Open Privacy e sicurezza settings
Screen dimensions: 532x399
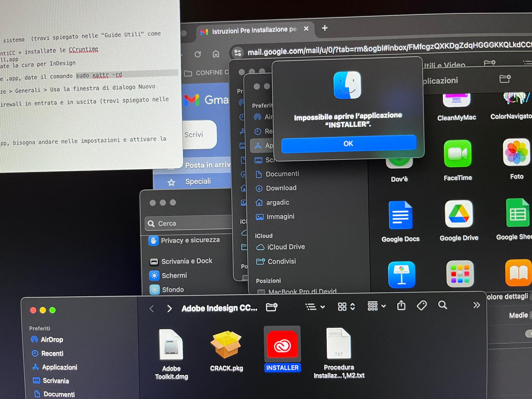185,240
